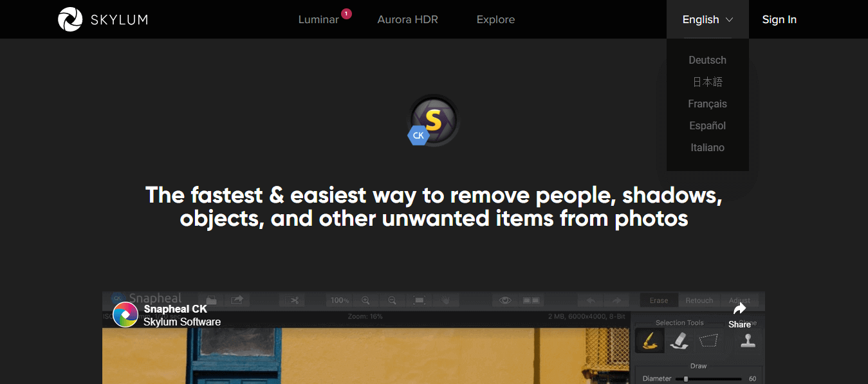Switch the site language to Deutsch
The image size is (868, 384).
click(x=708, y=60)
